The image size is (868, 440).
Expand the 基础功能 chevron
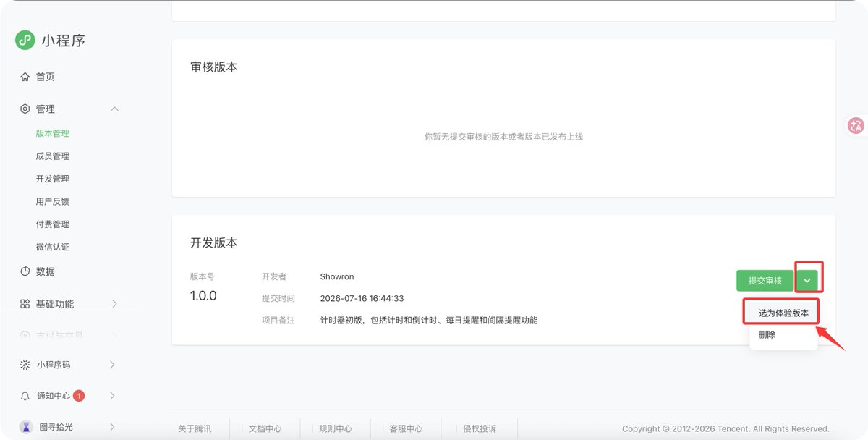pyautogui.click(x=114, y=304)
